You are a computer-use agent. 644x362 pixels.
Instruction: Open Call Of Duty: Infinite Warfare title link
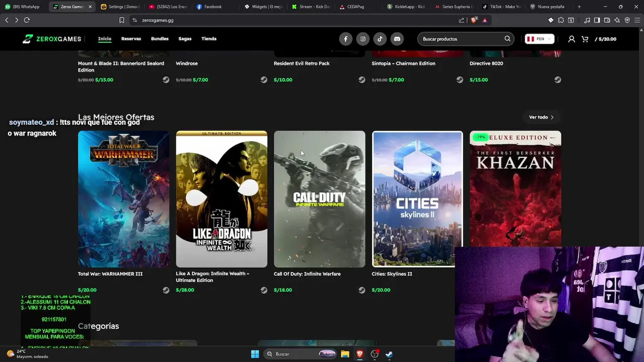(x=307, y=274)
